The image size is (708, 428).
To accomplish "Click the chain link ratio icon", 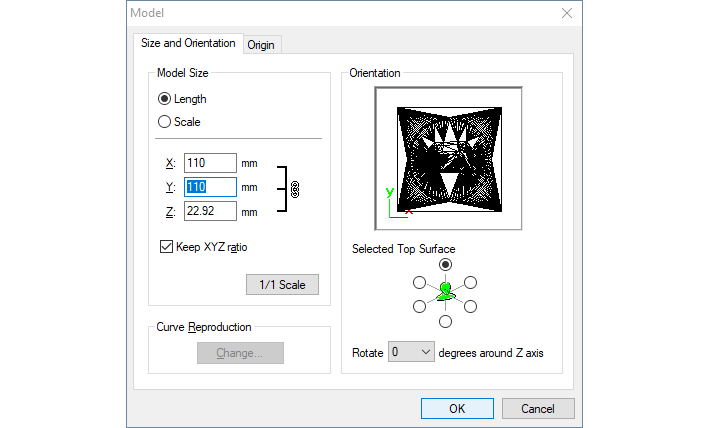I will 295,189.
